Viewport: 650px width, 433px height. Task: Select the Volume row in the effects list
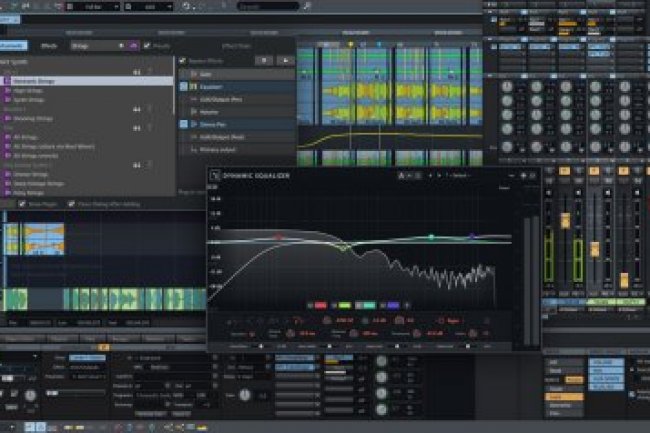tap(237, 112)
